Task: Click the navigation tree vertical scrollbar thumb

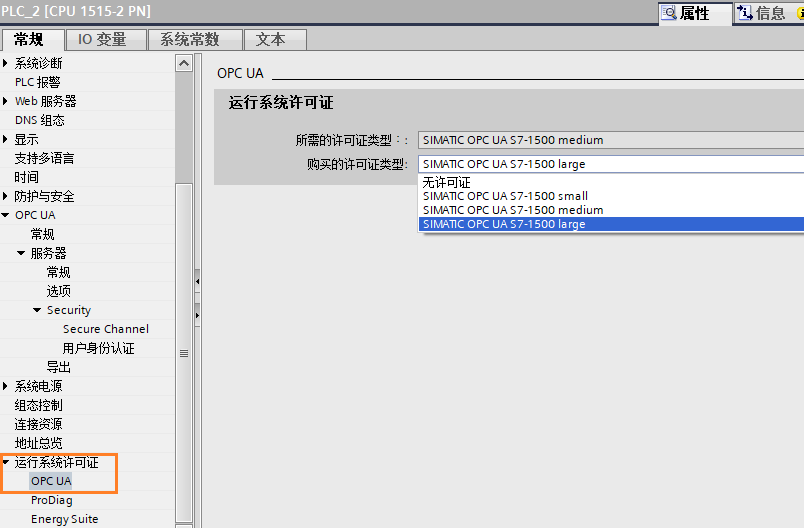Action: (184, 354)
